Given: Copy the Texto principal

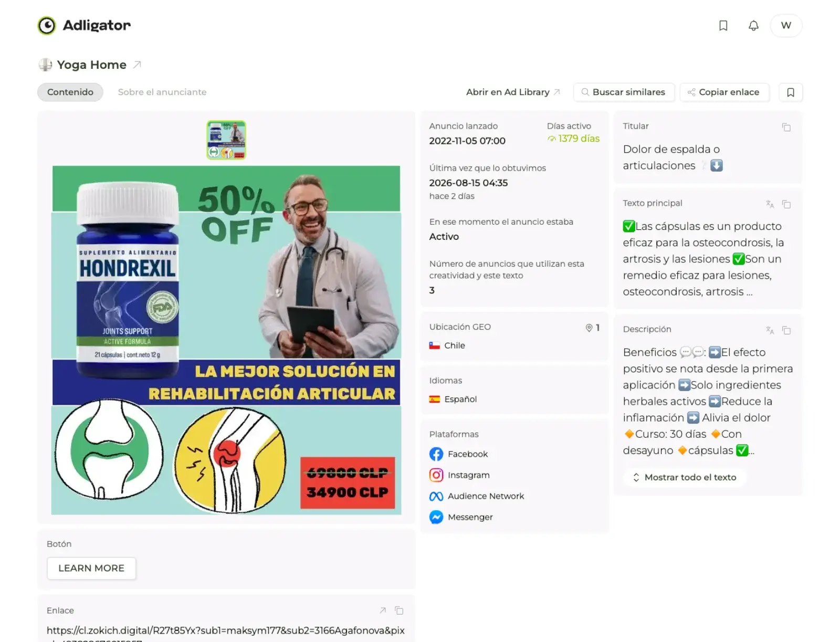Looking at the screenshot, I should tap(786, 204).
